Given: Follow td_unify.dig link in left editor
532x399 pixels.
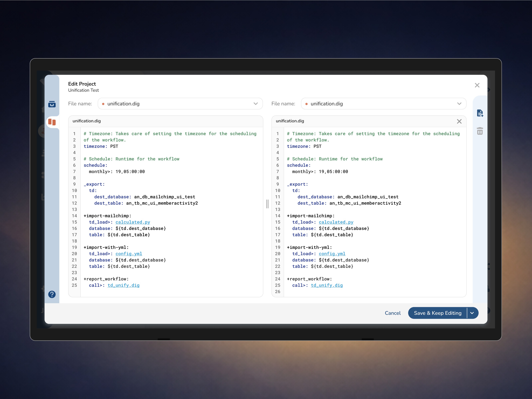Looking at the screenshot, I should pyautogui.click(x=123, y=285).
